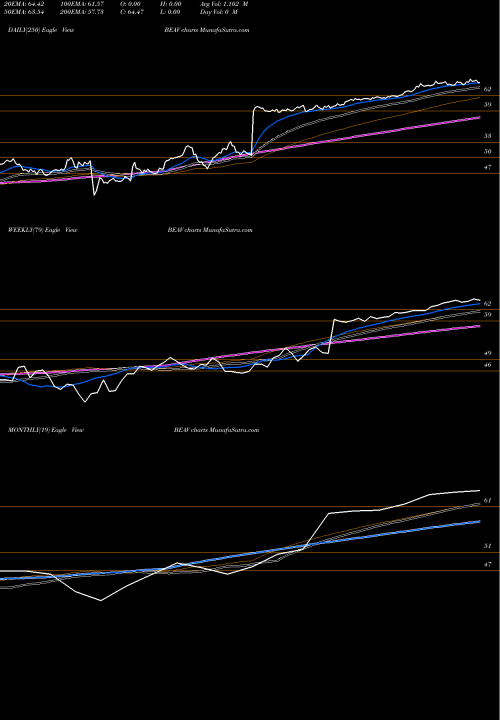Click the 46 price label on weekly chart
The width and height of the screenshot is (500, 720).
(x=488, y=365)
